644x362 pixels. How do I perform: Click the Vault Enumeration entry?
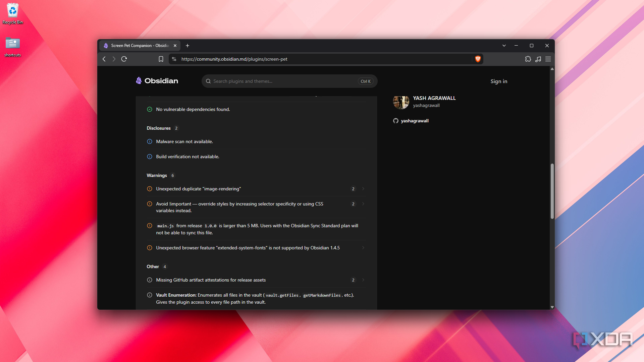click(256, 298)
